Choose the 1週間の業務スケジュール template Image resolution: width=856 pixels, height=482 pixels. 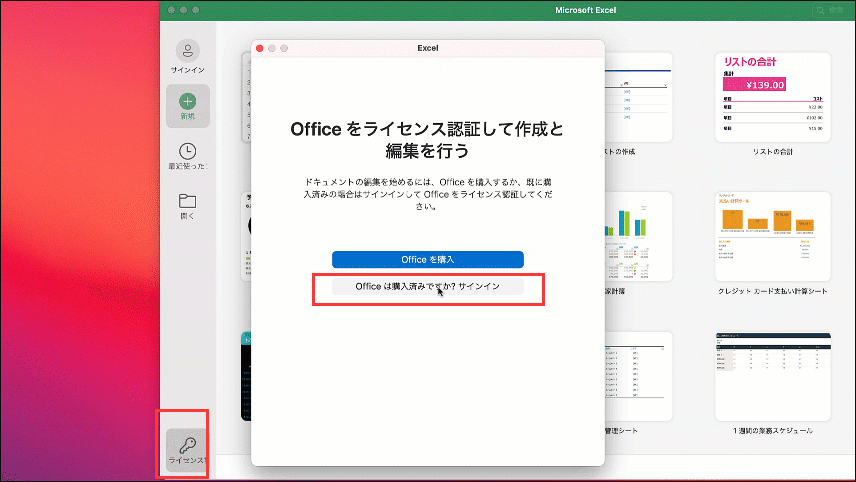[772, 376]
